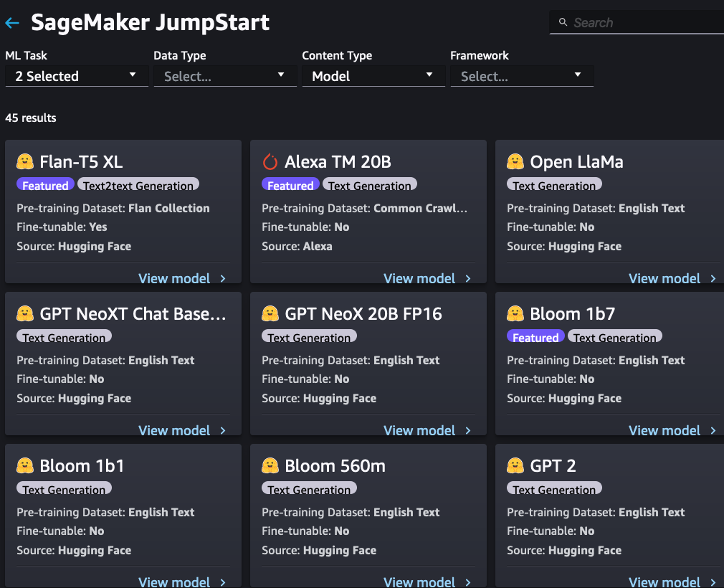This screenshot has width=724, height=588.
Task: Click the Flan-T5 XL card title
Action: click(81, 162)
